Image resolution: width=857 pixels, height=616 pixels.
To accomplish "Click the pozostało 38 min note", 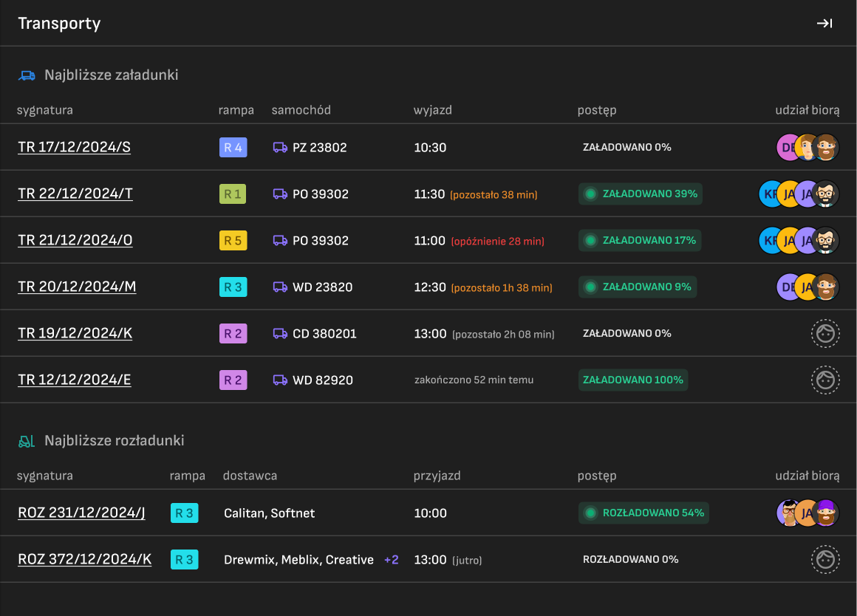I will [494, 194].
